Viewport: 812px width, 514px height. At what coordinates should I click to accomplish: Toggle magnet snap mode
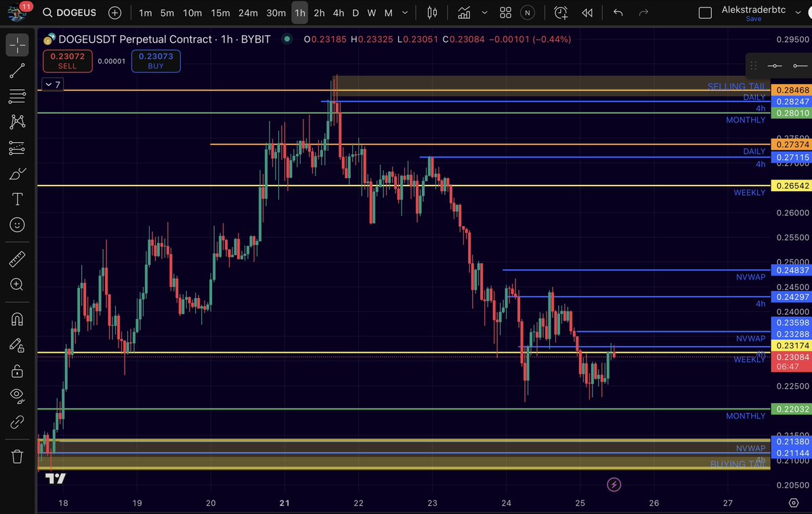click(17, 319)
